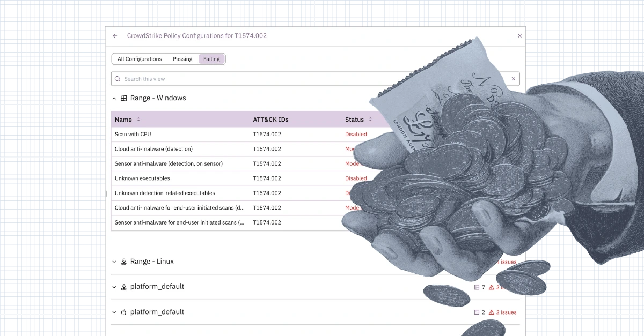Expand the Range - Linux section
Image resolution: width=644 pixels, height=336 pixels.
tap(114, 262)
